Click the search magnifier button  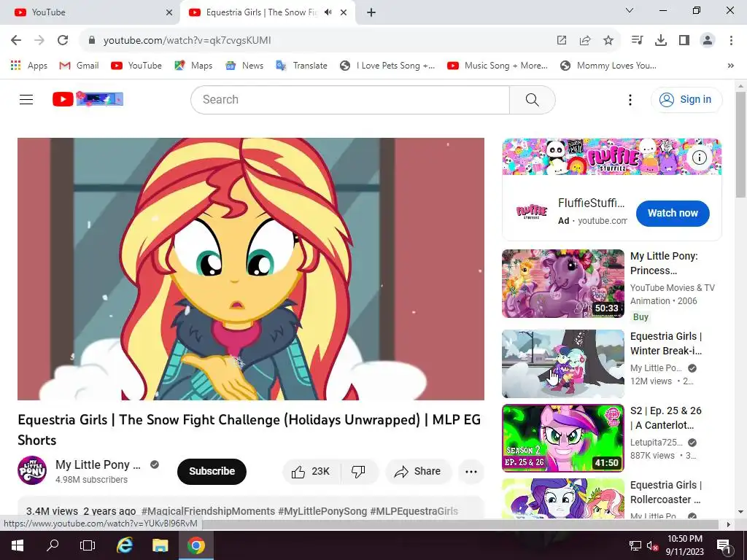(x=532, y=100)
